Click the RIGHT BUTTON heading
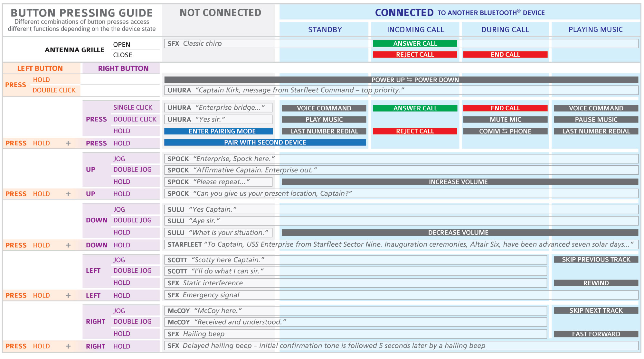 click(x=123, y=69)
